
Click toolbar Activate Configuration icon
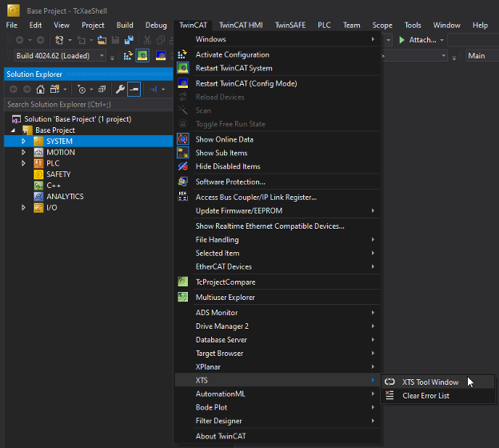tap(128, 56)
